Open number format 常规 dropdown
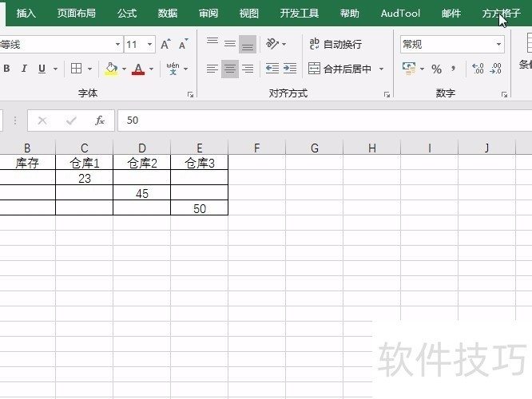This screenshot has width=532, height=399. click(498, 44)
